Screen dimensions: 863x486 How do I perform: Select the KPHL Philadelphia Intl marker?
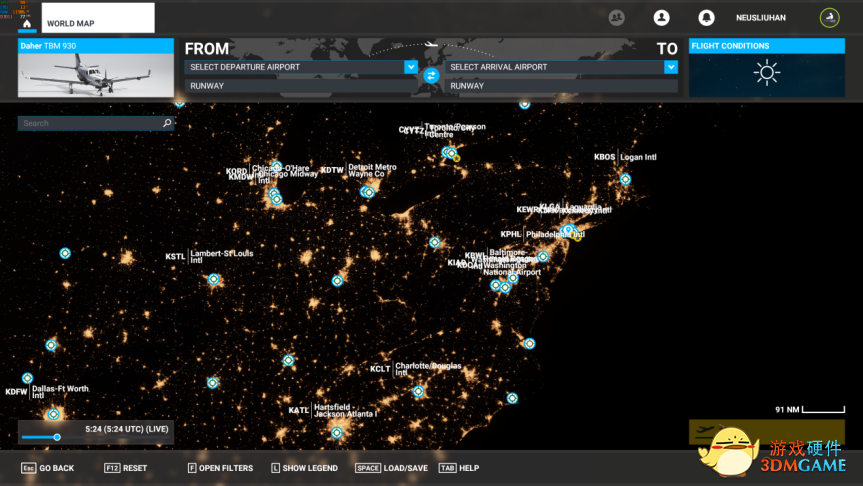click(543, 256)
